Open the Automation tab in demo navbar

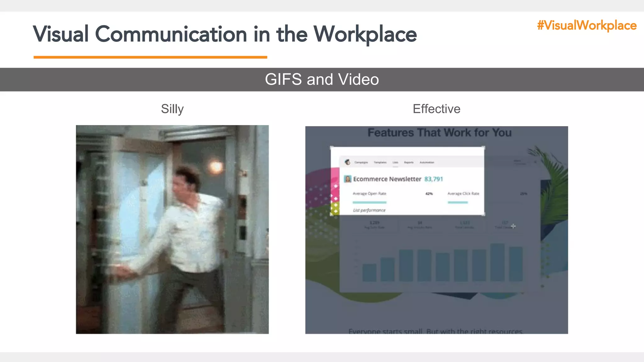[x=427, y=162]
